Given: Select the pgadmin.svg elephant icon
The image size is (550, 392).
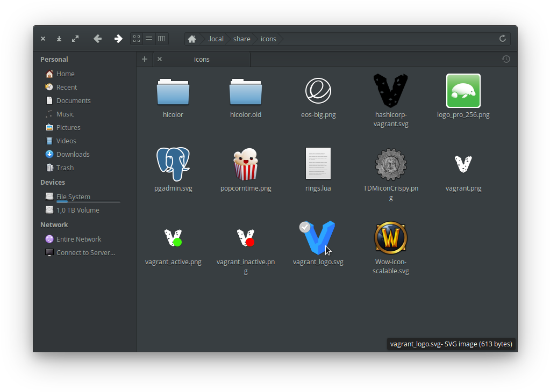Looking at the screenshot, I should point(173,164).
